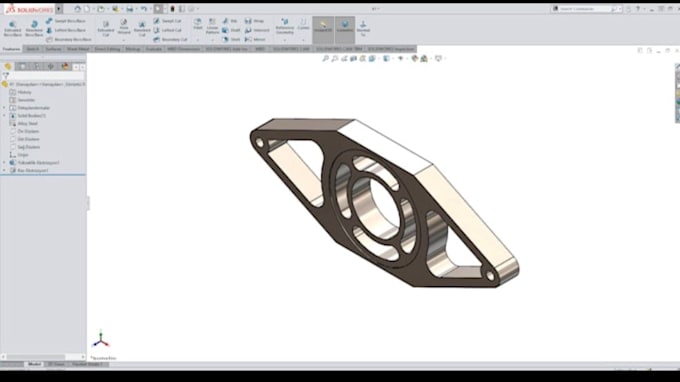Viewport: 680px width, 382px height.
Task: Open the dropdown under Reference Geometry
Action: click(285, 40)
